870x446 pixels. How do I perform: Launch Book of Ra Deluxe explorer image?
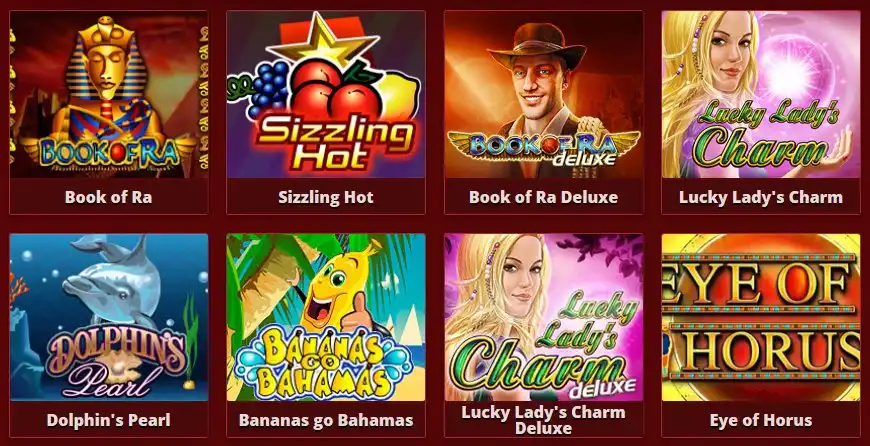pyautogui.click(x=543, y=94)
